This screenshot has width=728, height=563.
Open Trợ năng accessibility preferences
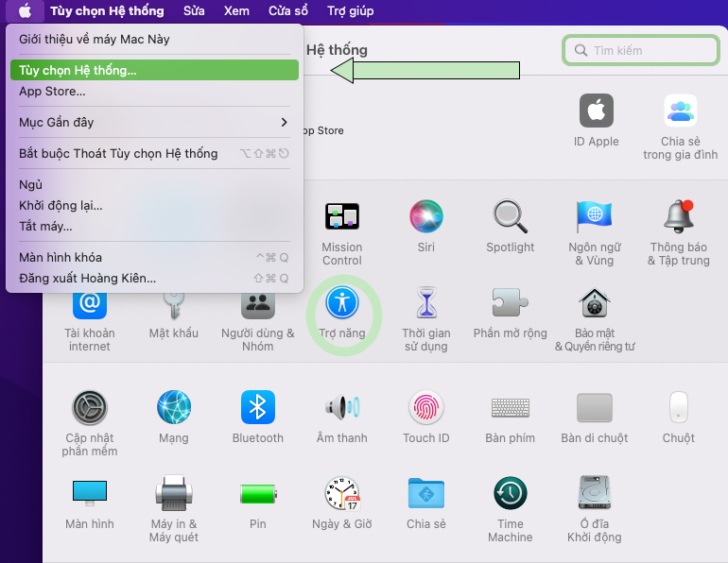pyautogui.click(x=342, y=313)
